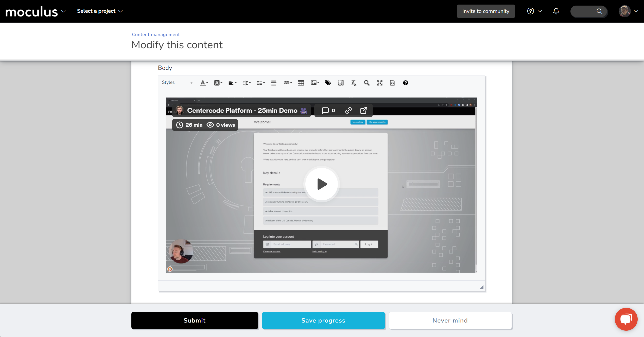Image resolution: width=644 pixels, height=337 pixels.
Task: Click presenter avatar beside video title
Action: (180, 110)
